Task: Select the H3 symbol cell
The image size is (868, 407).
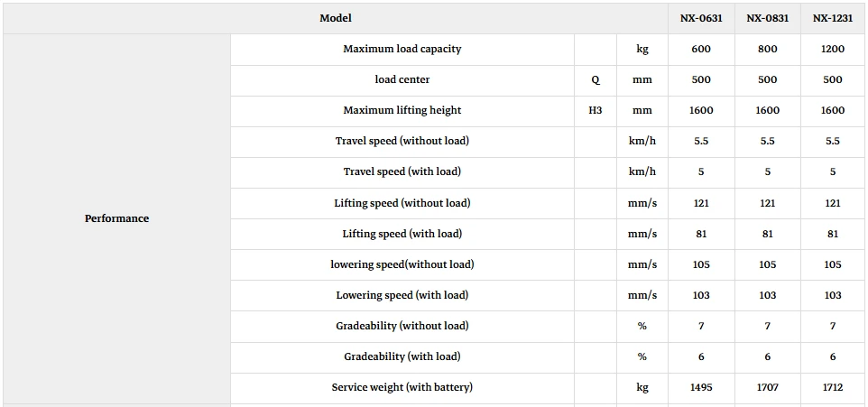Action: tap(596, 110)
